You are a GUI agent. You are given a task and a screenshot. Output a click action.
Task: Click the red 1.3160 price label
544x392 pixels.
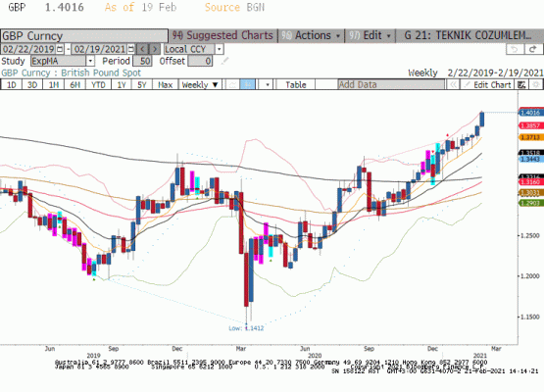tap(531, 182)
